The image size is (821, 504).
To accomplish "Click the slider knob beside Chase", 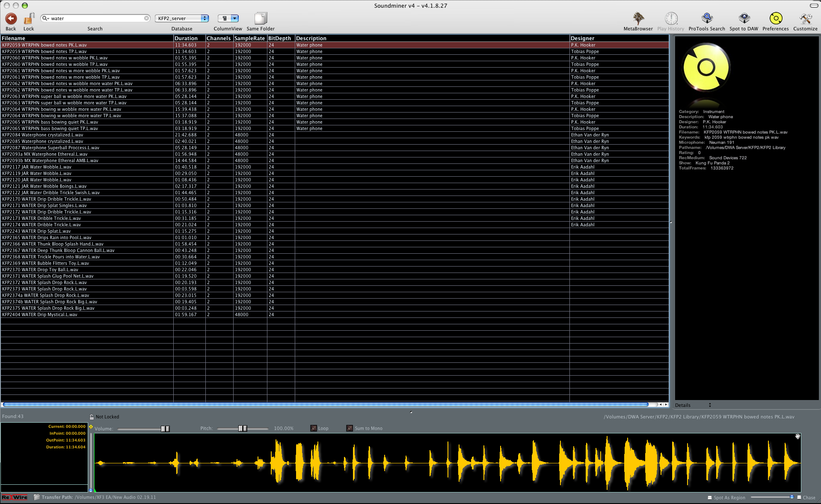I will (x=792, y=497).
